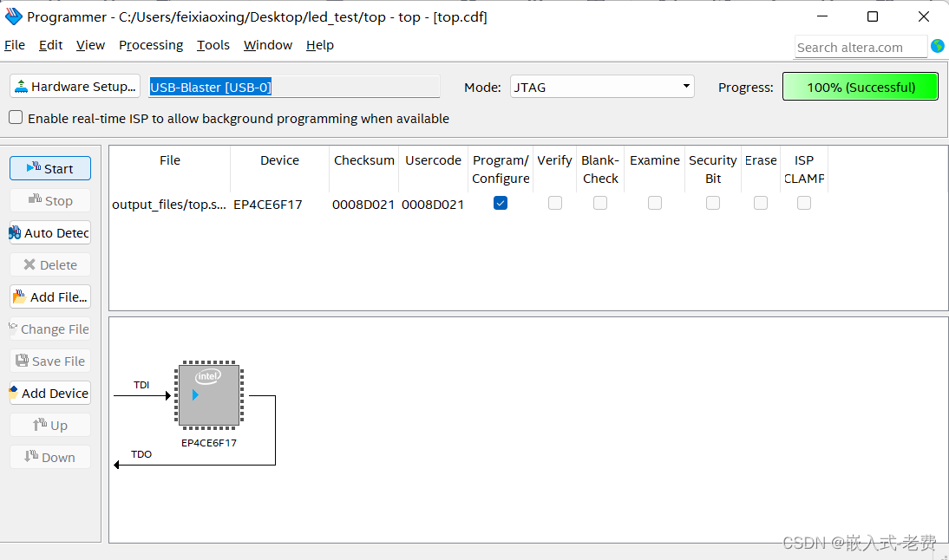Image resolution: width=949 pixels, height=560 pixels.
Task: Click the Add Device button
Action: (50, 393)
